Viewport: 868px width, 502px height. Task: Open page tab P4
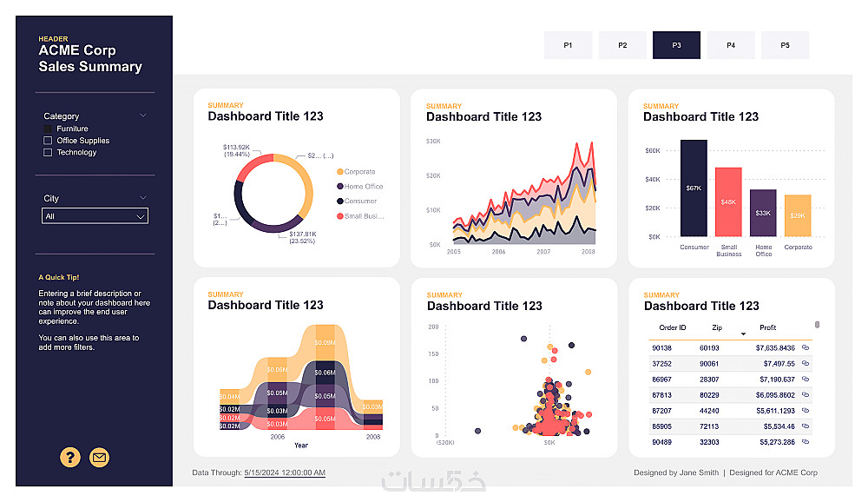tap(731, 45)
